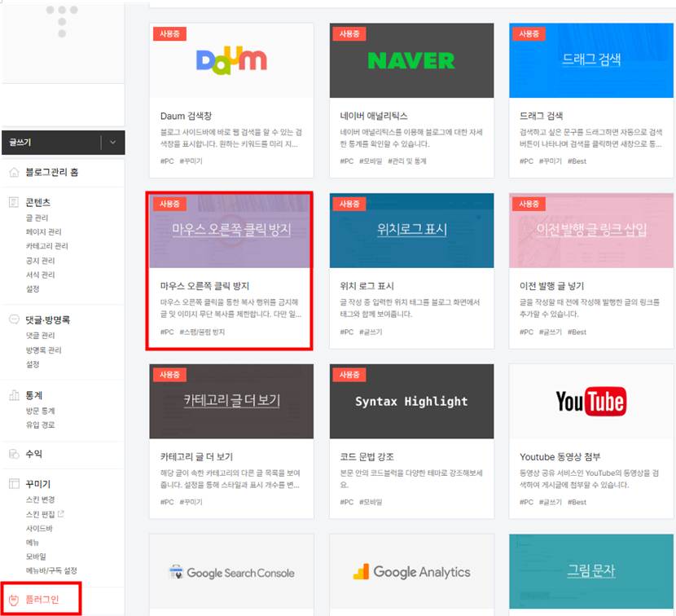
Task: Click the #스팸/불펌 방지 tag
Action: [202, 332]
